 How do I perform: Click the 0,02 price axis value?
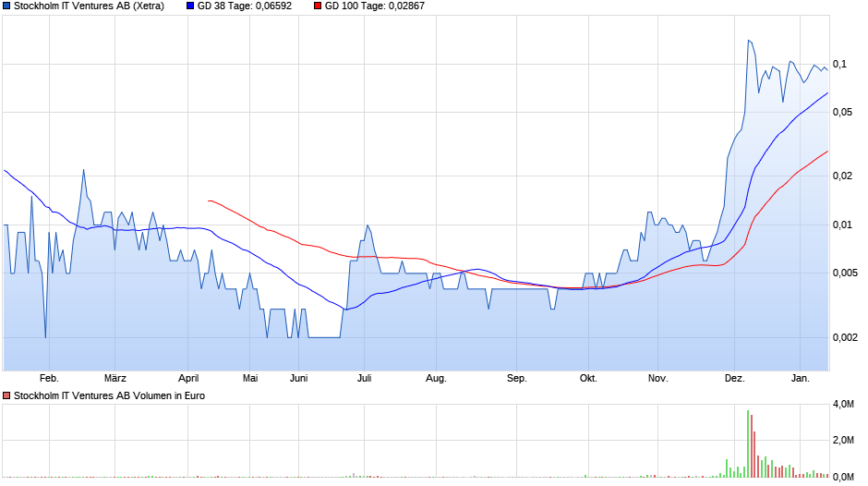click(x=842, y=176)
